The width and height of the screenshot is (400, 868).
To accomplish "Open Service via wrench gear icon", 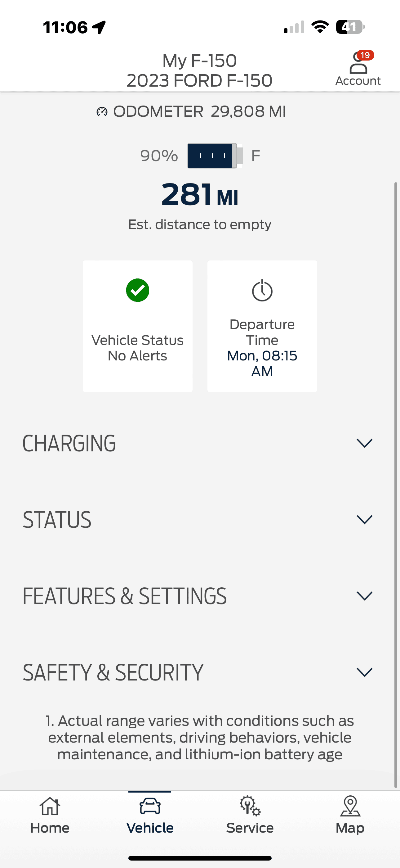I will [x=250, y=806].
